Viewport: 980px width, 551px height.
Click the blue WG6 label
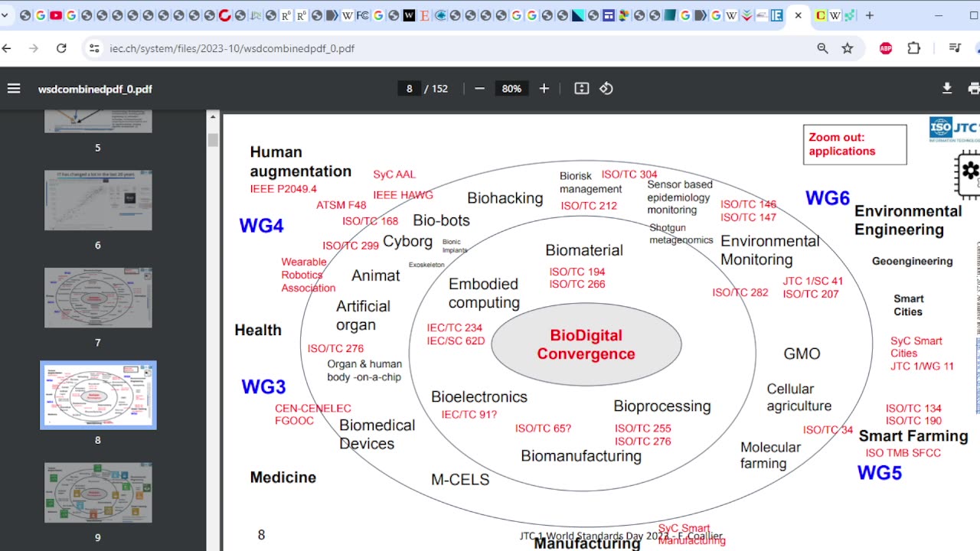click(828, 198)
